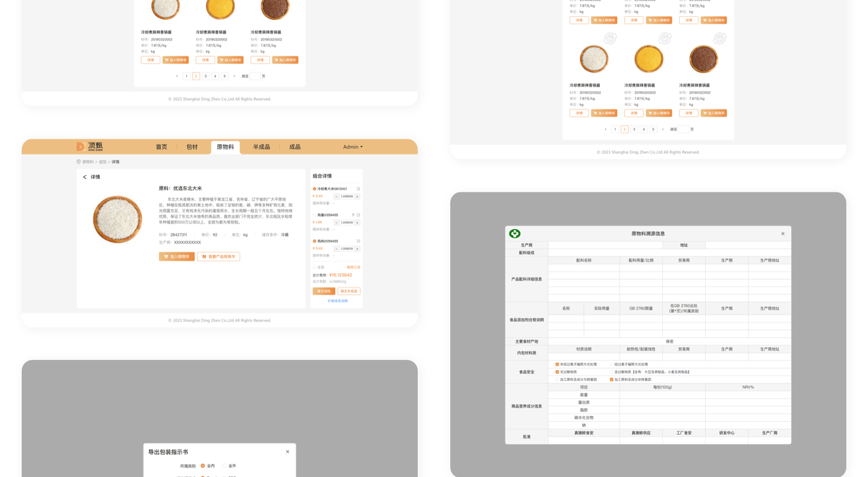Click the back arrow beside 详情
This screenshot has height=477, width=868.
click(x=85, y=177)
